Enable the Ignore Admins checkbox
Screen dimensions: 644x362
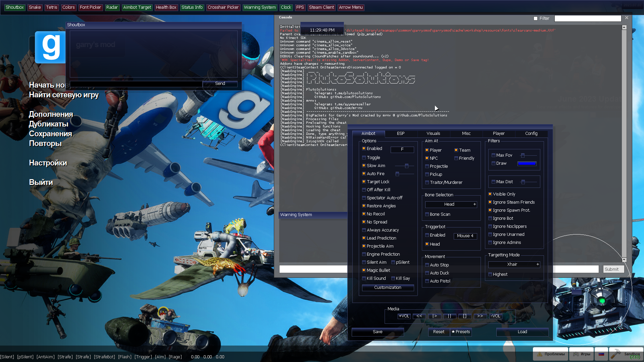[490, 242]
